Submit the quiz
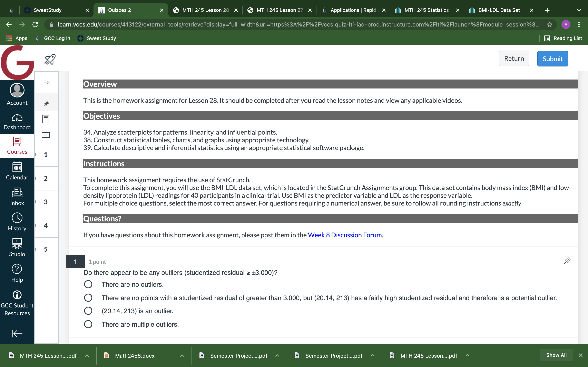Viewport: 588px width, 367px height. (x=552, y=59)
